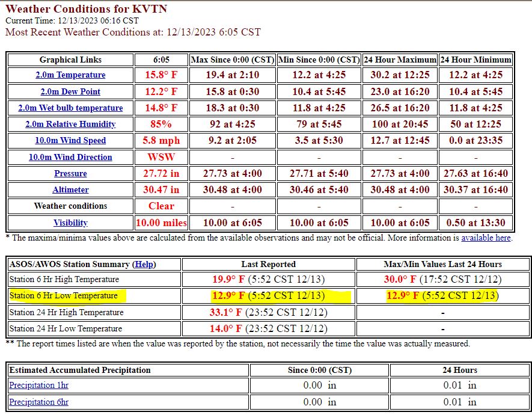Click the 'Clear' weather conditions value
532x415 pixels.
click(161, 206)
